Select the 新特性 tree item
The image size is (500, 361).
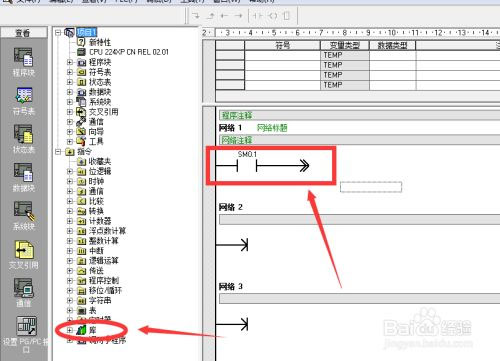100,42
